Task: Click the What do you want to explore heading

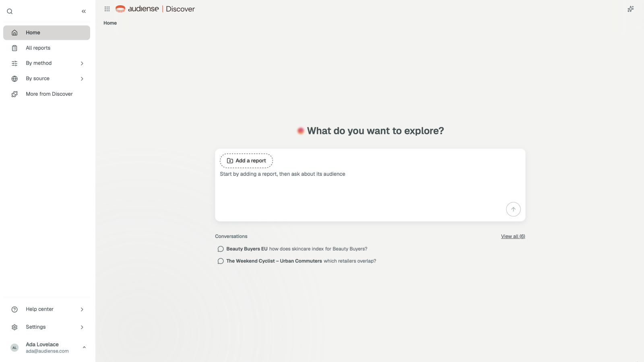Action: (x=376, y=131)
